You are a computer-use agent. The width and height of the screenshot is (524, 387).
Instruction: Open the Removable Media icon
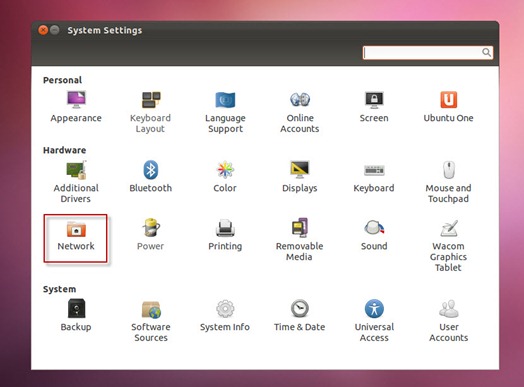(x=300, y=228)
